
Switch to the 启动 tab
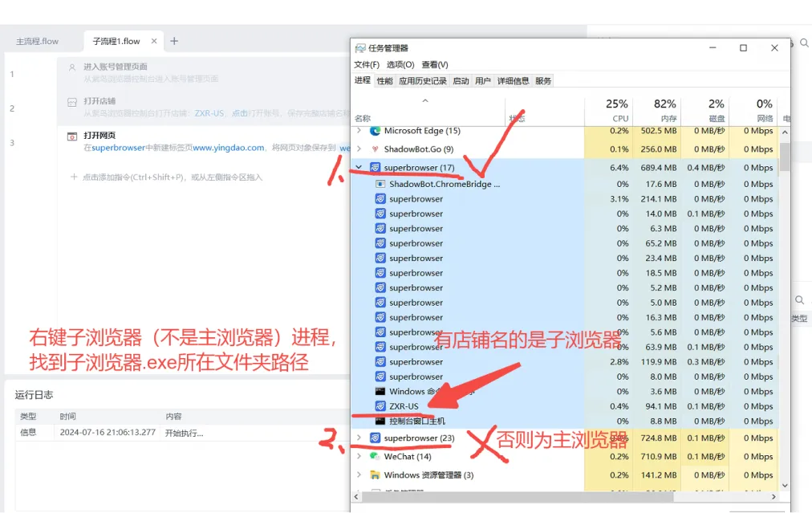pos(461,81)
